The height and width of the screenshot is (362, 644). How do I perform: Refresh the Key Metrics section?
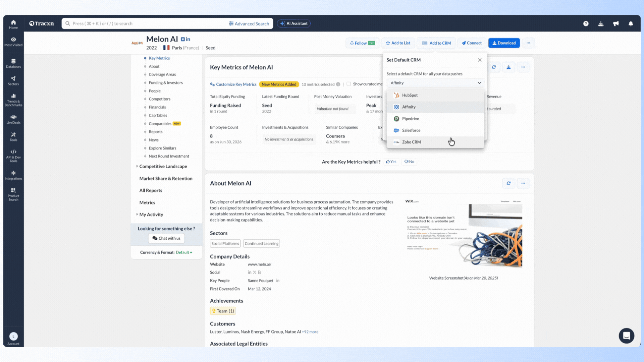[494, 67]
